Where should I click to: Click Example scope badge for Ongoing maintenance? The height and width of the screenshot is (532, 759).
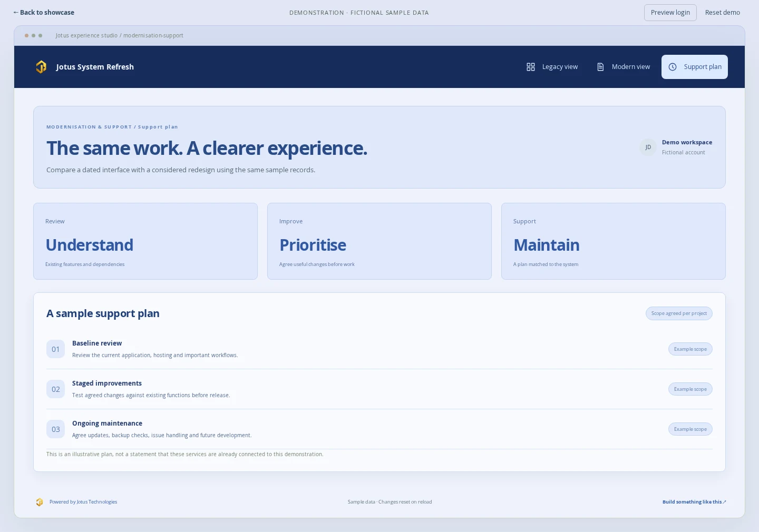[x=690, y=429]
